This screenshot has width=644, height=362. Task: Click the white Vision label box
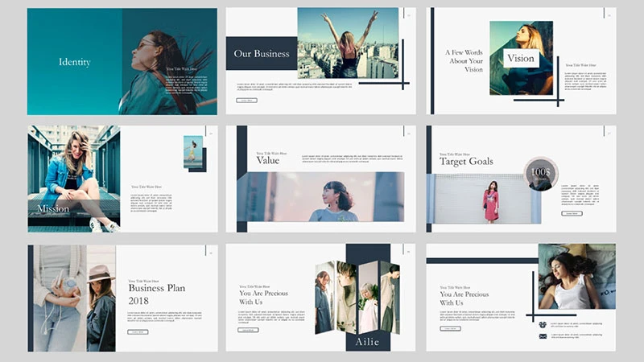click(x=521, y=58)
